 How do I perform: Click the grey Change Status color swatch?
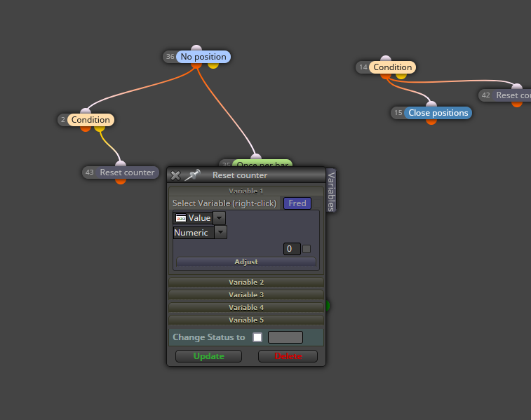tap(285, 337)
